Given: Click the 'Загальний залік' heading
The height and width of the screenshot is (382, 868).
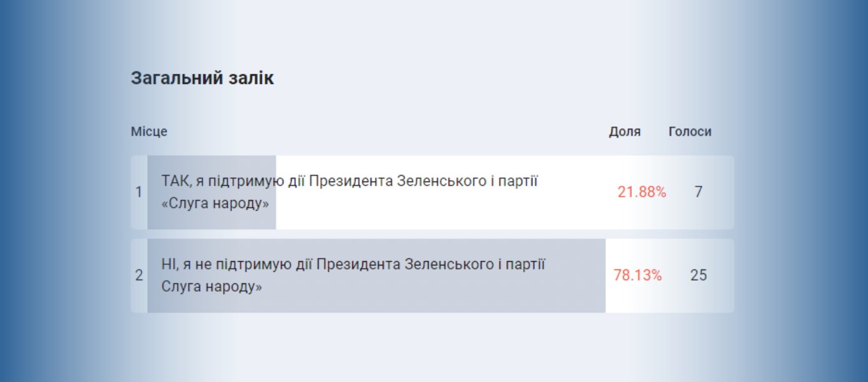Looking at the screenshot, I should coord(202,78).
